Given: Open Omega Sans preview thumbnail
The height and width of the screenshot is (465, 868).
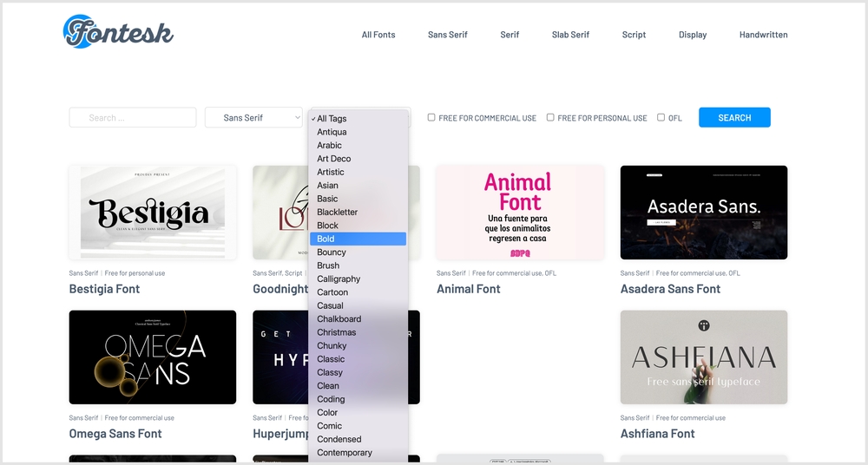Looking at the screenshot, I should (x=152, y=357).
